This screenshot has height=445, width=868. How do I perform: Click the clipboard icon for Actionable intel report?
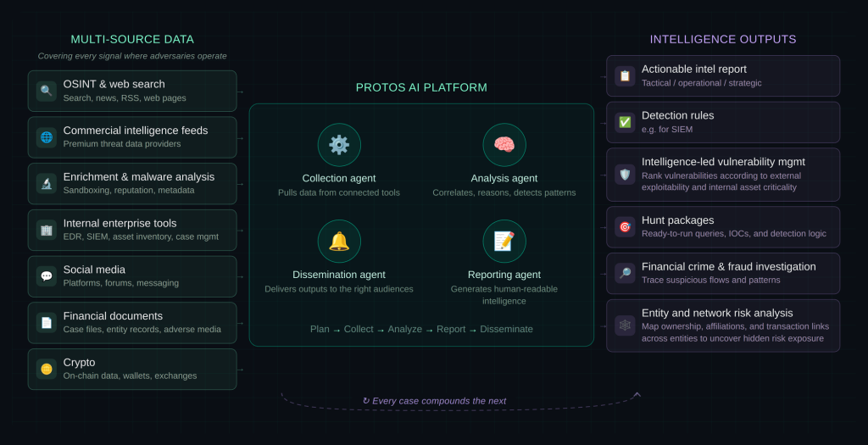coord(625,75)
